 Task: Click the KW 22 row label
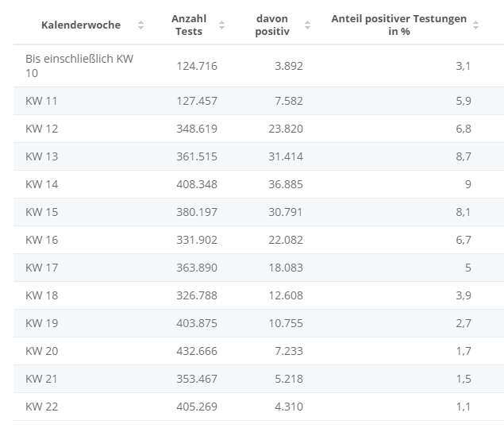tap(41, 407)
